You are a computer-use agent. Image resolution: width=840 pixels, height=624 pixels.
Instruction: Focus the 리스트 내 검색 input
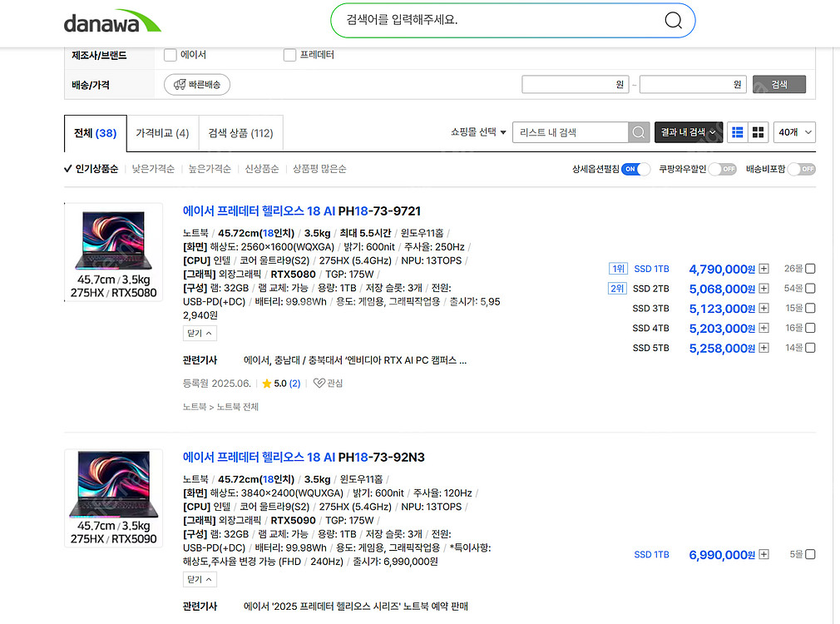pyautogui.click(x=570, y=132)
